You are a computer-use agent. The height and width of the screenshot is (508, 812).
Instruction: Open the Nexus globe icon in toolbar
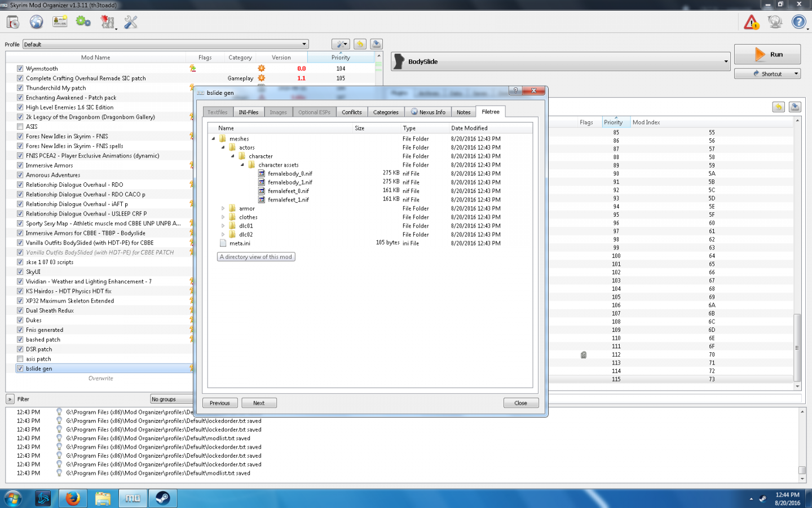tap(37, 22)
